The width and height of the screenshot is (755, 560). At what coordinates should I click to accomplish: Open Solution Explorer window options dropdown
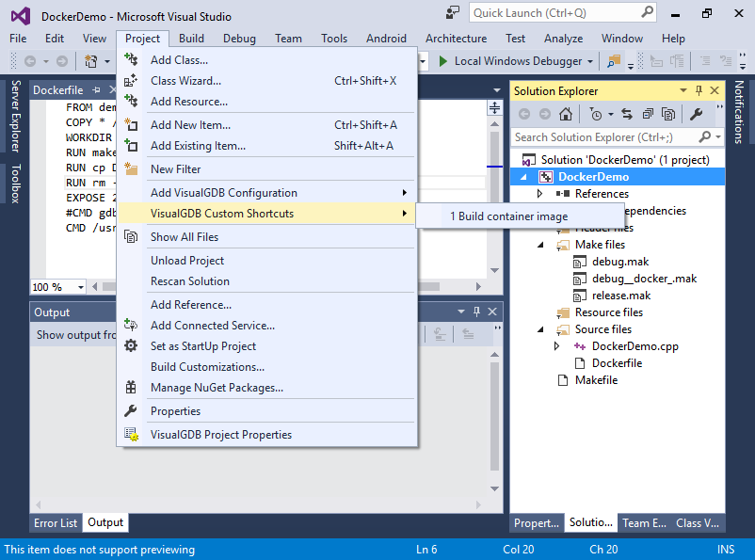tap(683, 90)
